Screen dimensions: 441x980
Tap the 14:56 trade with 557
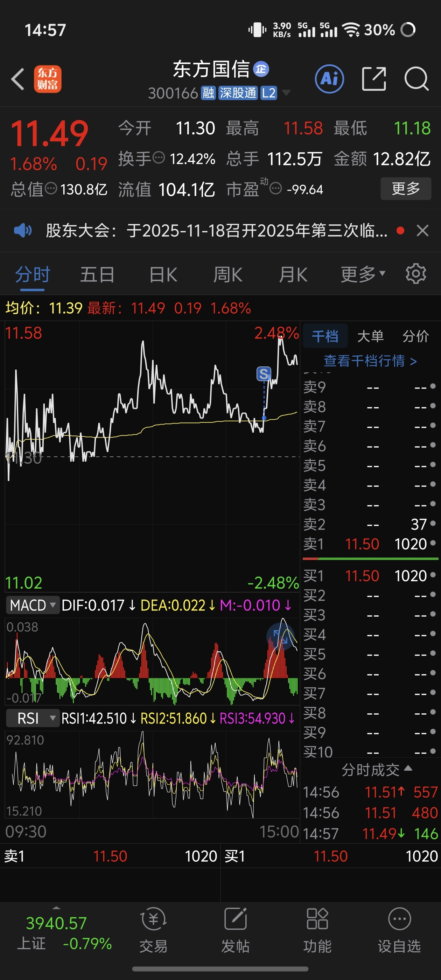370,792
